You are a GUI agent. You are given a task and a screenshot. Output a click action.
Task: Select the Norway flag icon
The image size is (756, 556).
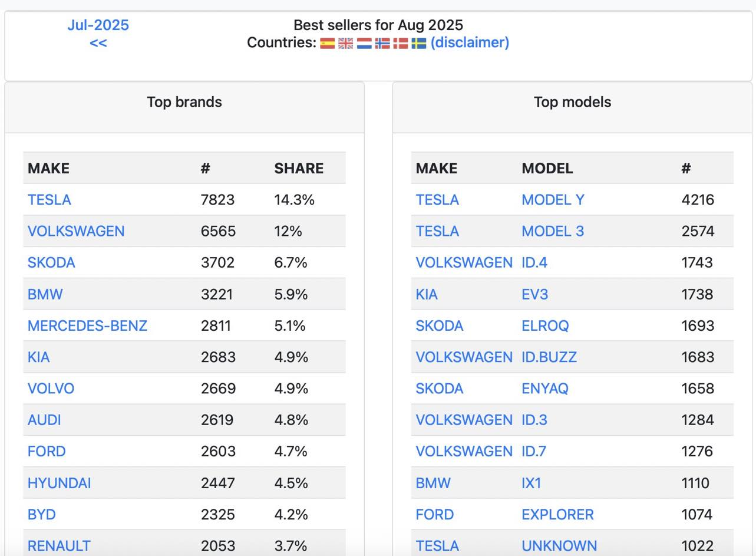point(382,43)
